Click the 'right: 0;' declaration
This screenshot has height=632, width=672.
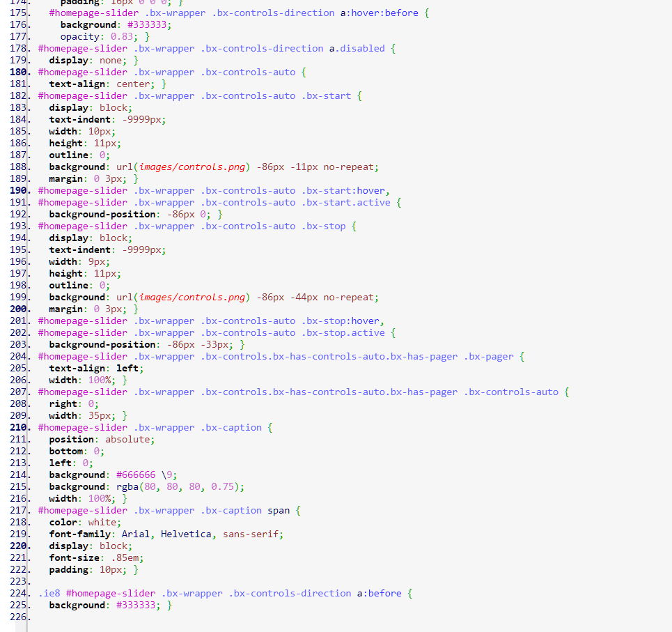tap(74, 404)
